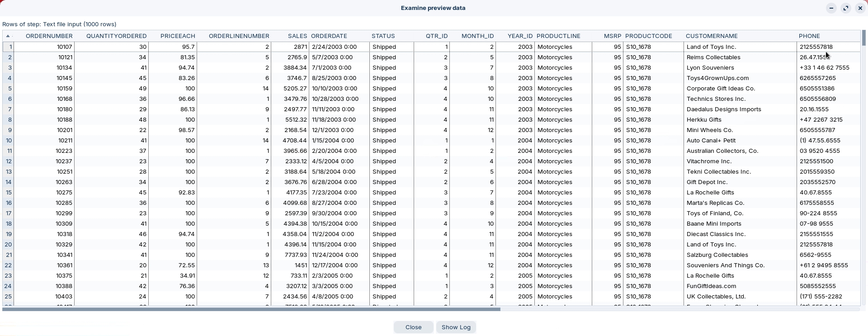Minimize the Examine preview data window

[831, 8]
